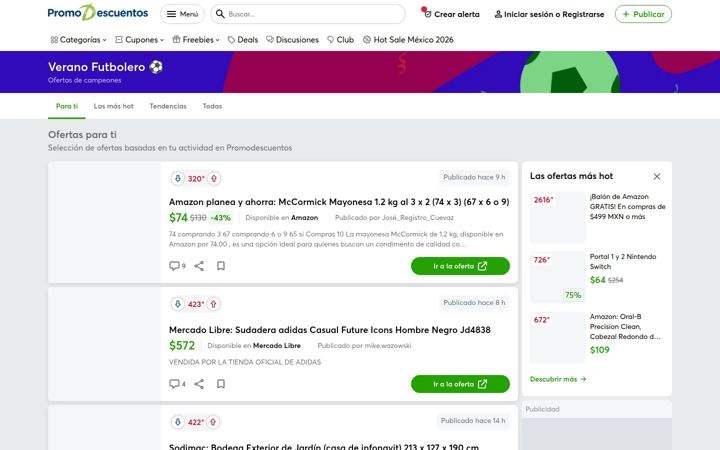Go to the McCormick Mayonesa offer button

tap(460, 266)
